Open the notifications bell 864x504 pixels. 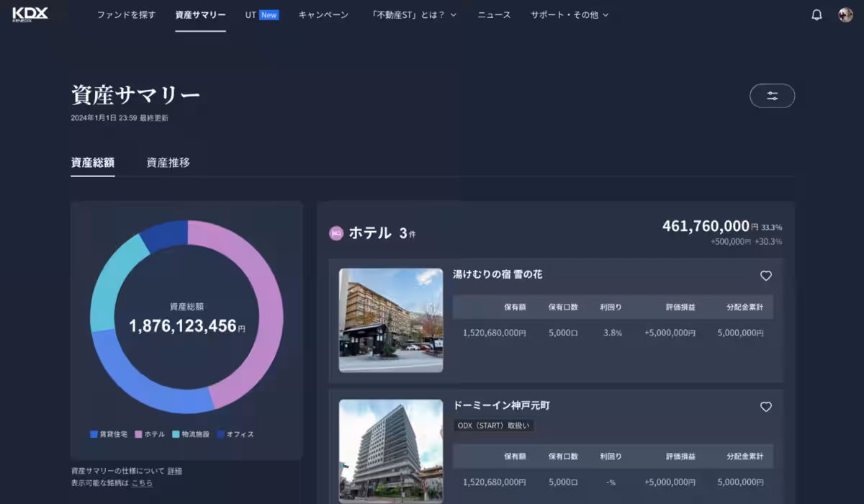(x=816, y=15)
